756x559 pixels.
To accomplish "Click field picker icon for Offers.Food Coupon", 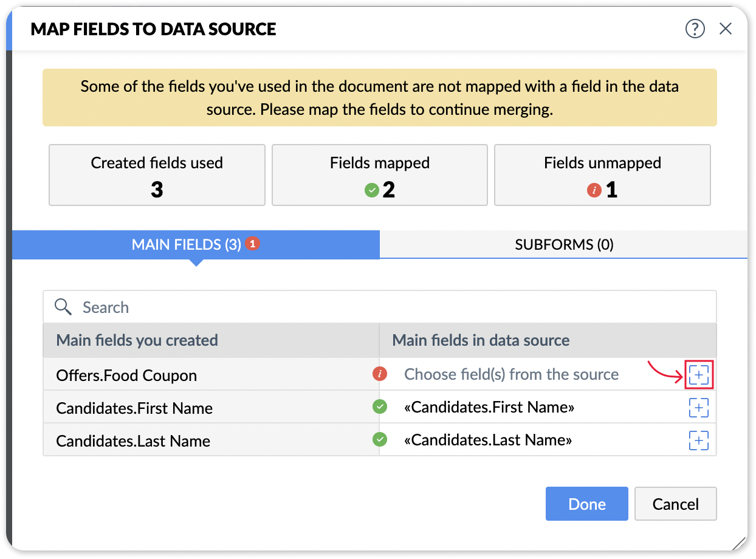I will [x=699, y=376].
